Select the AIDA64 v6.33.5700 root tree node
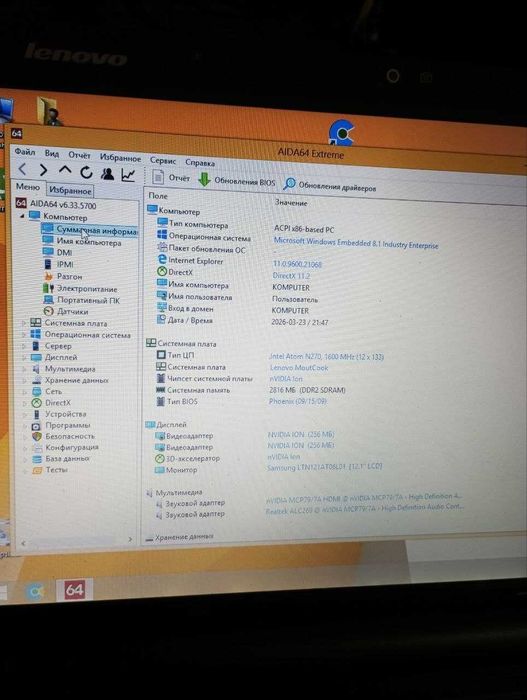 pyautogui.click(x=56, y=204)
